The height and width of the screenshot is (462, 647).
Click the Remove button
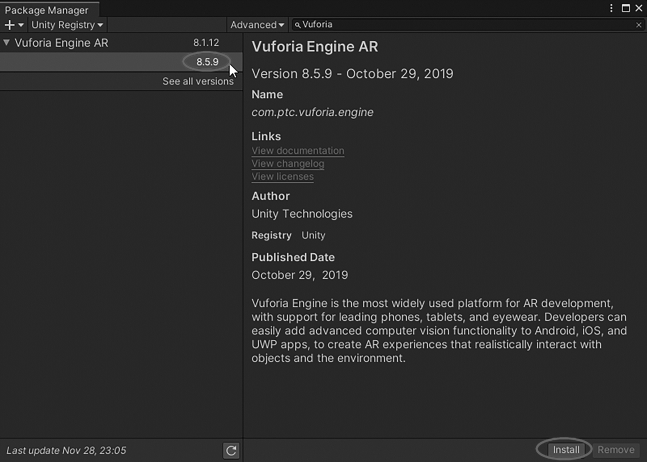(x=616, y=450)
